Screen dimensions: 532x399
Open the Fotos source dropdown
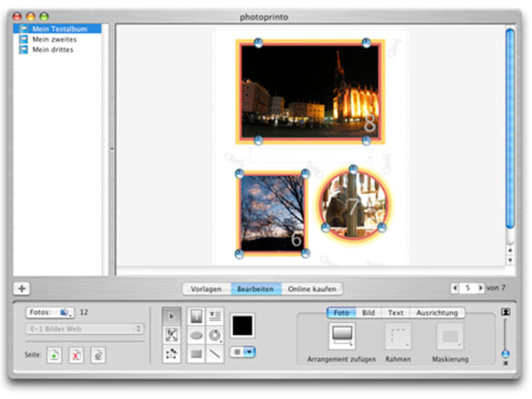coord(51,313)
